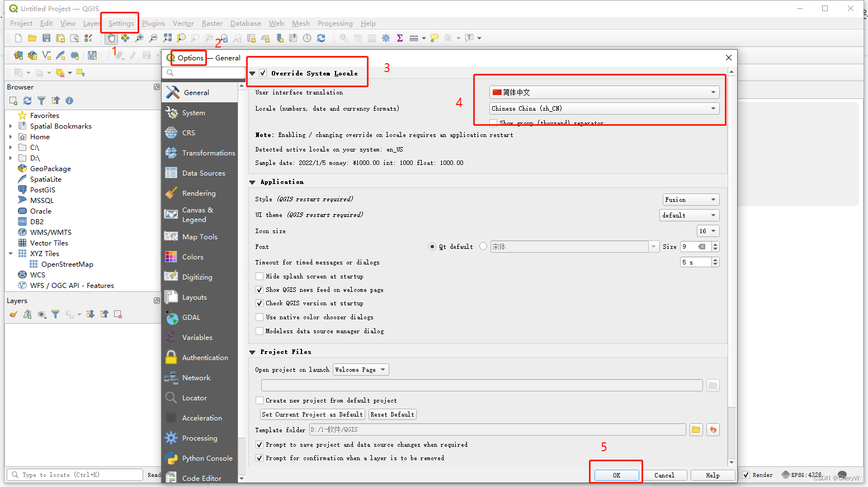Screen dimensions: 868x487
Task: Click Cancel in the Options dialog
Action: [x=664, y=475]
